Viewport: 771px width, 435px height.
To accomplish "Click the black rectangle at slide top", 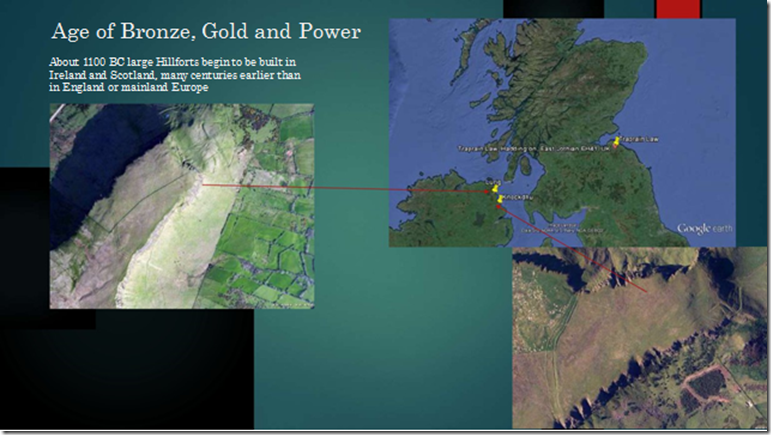I will [554, 9].
